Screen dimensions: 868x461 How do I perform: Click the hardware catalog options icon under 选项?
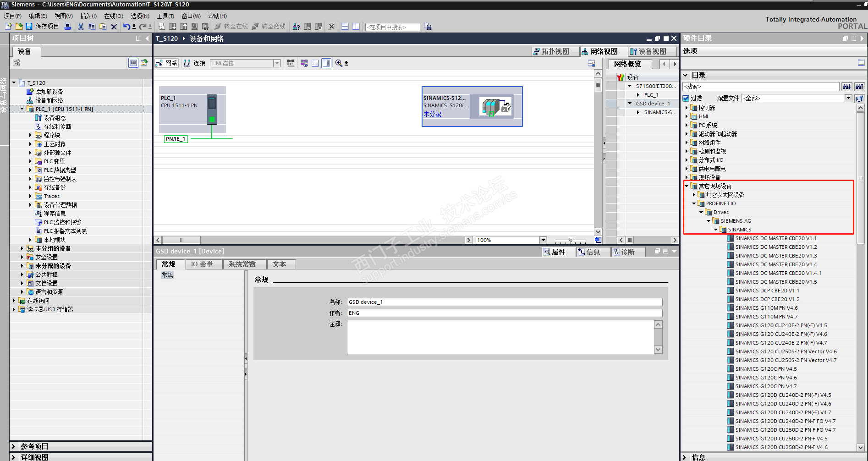pos(861,63)
